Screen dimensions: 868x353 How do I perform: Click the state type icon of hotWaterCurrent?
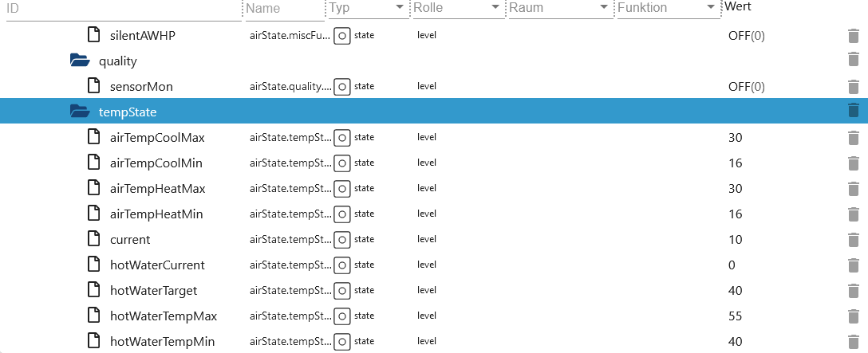point(342,265)
